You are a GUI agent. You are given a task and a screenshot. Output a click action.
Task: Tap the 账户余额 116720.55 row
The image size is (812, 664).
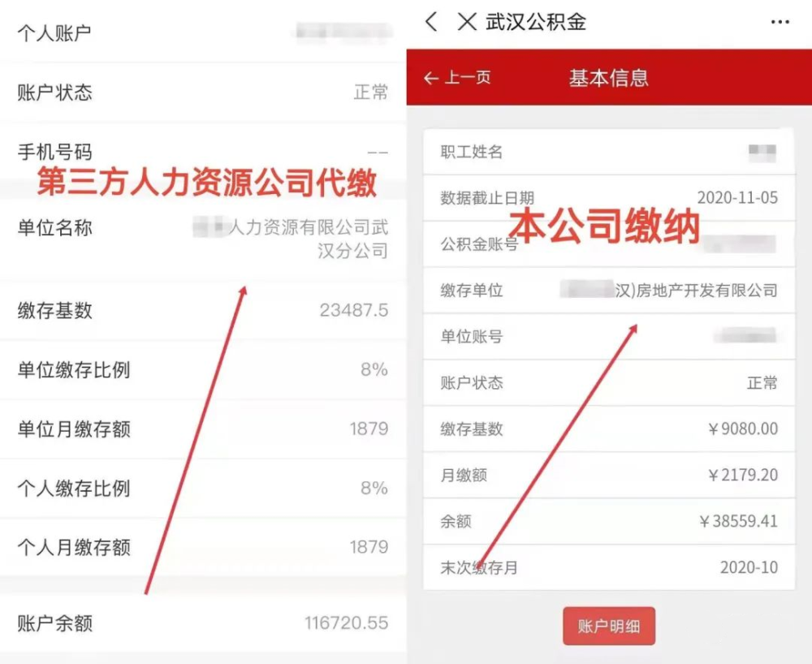(x=203, y=623)
